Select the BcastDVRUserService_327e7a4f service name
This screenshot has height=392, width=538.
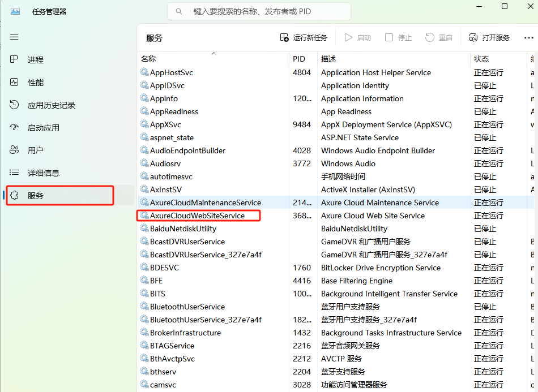[x=206, y=255]
